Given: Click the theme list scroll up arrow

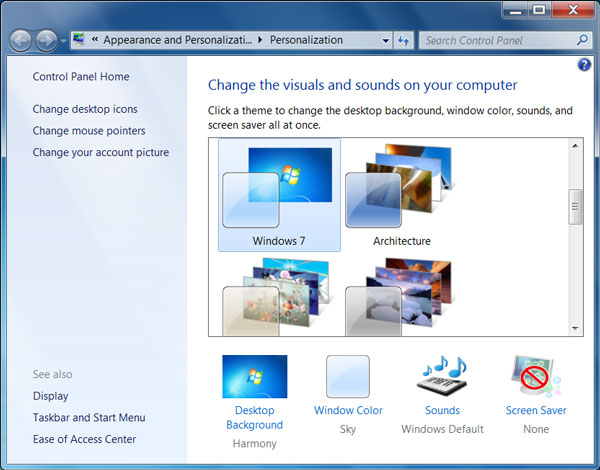Looking at the screenshot, I should click(x=575, y=146).
